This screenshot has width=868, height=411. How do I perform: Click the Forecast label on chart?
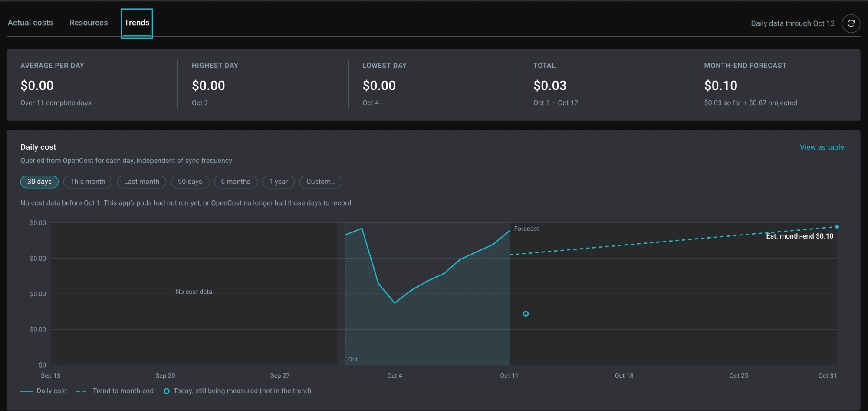(x=526, y=229)
